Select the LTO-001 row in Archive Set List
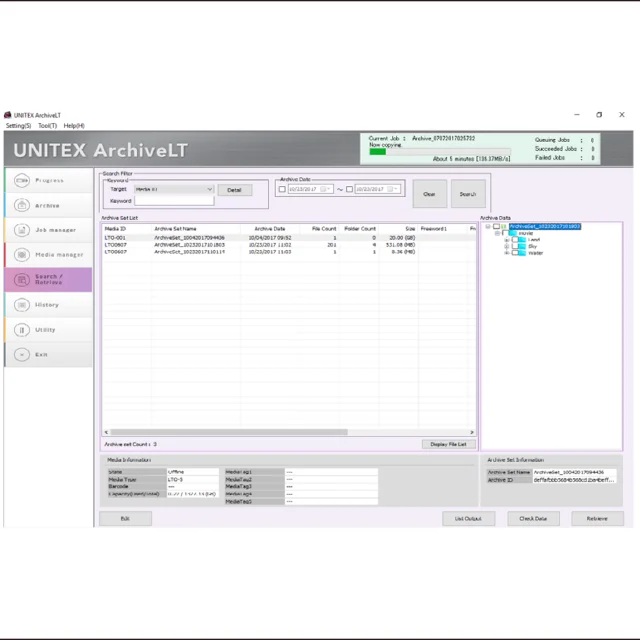The height and width of the screenshot is (640, 640). coord(289,238)
